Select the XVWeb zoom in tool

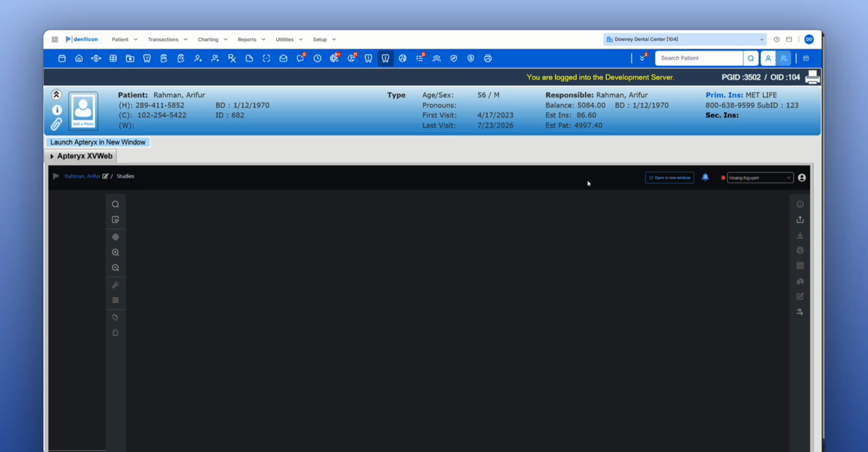(x=115, y=252)
